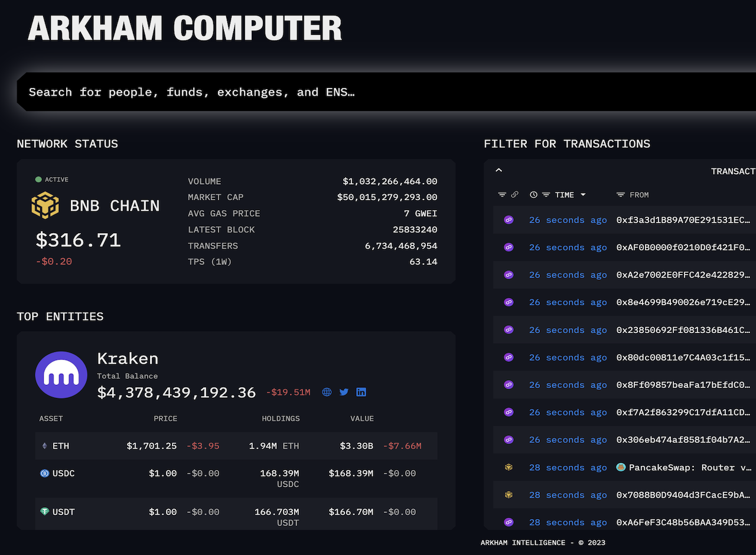The width and height of the screenshot is (756, 555).
Task: Click chain icon for 0x8Ff09857beaFa17bEfdC0 row
Action: tap(509, 384)
